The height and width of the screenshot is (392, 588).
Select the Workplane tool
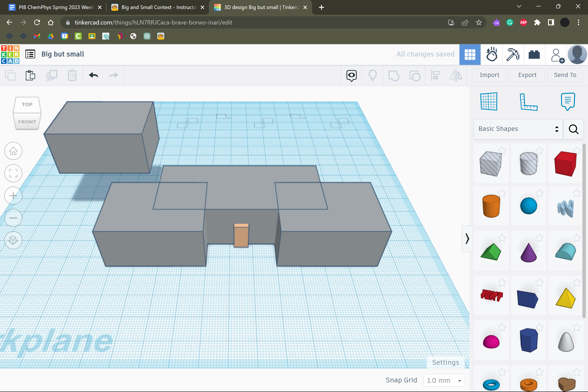tap(489, 101)
